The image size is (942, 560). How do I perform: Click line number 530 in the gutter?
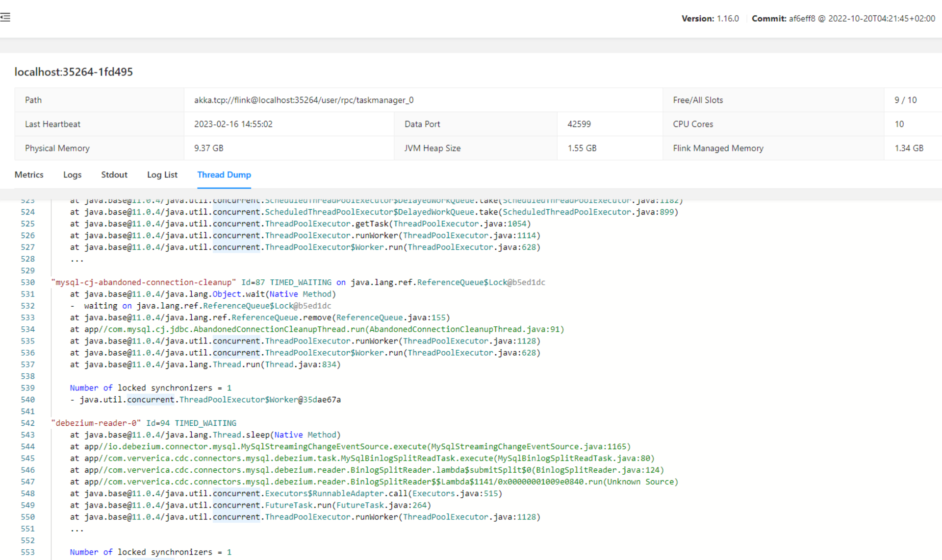pyautogui.click(x=28, y=282)
